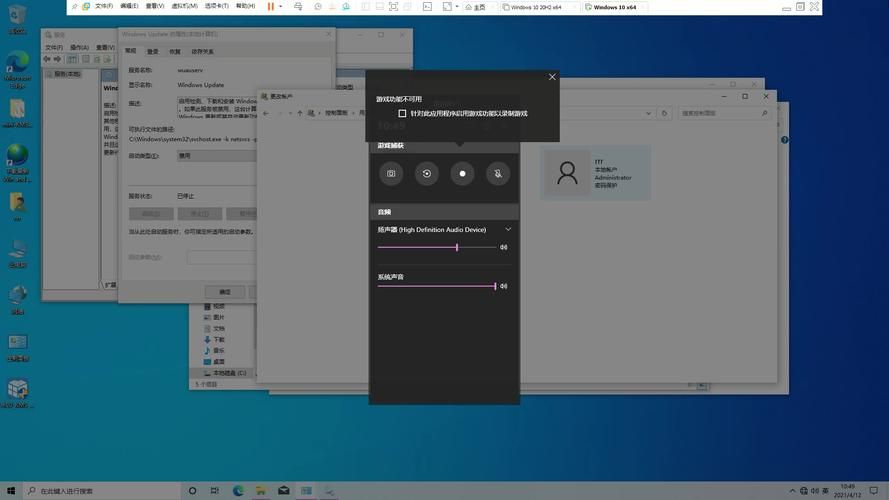
Task: Start recording with the round record button
Action: point(462,173)
